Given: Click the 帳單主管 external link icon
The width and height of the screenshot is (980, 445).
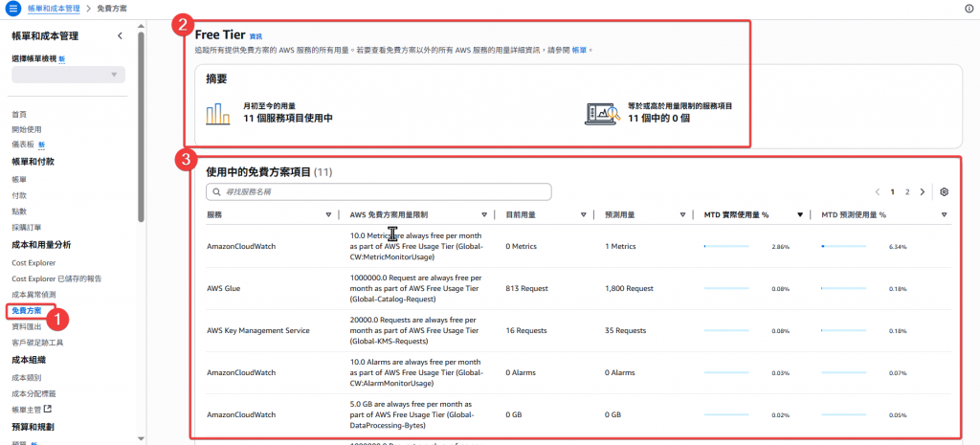Looking at the screenshot, I should [48, 409].
